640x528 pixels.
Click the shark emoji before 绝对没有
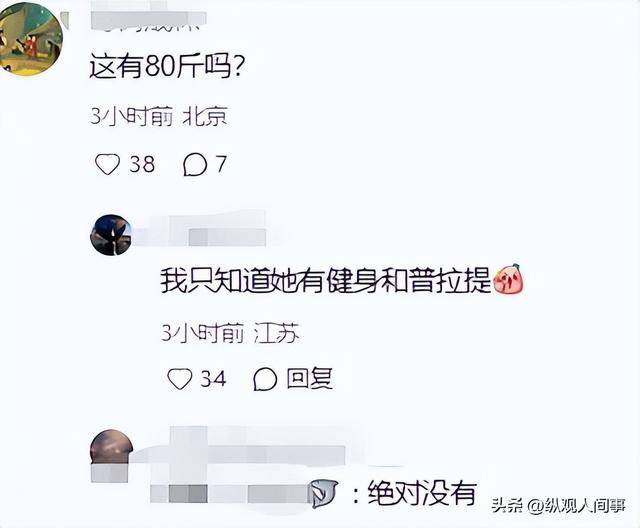(324, 493)
